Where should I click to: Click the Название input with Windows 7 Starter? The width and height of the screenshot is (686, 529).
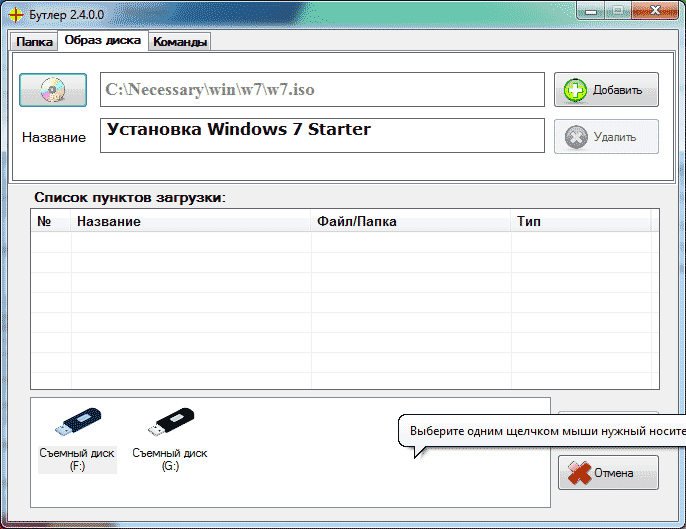tap(322, 135)
